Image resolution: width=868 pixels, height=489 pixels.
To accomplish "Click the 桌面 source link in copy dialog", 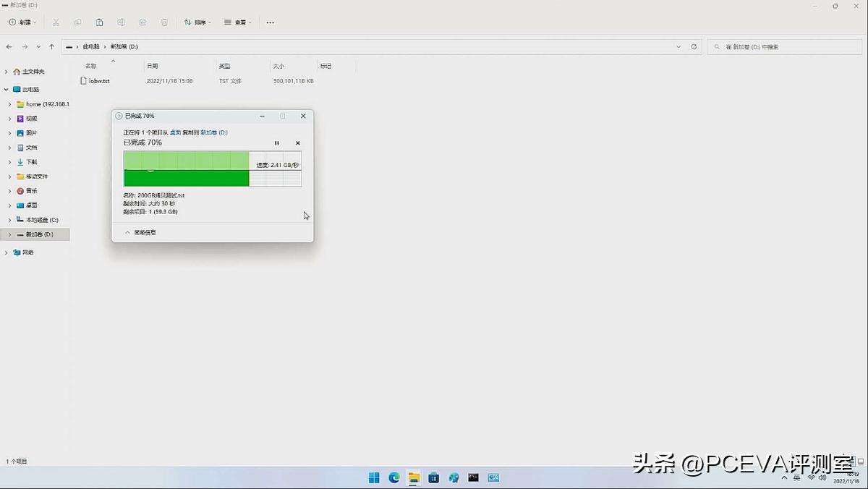I will tap(174, 132).
